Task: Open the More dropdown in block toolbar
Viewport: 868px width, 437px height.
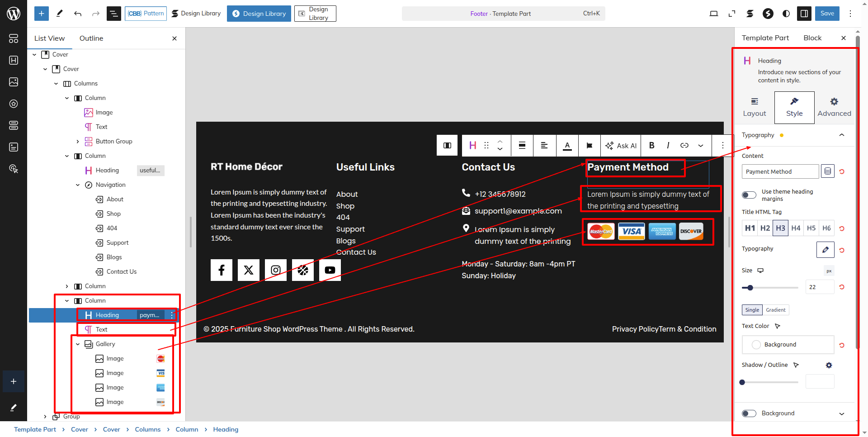Action: click(701, 145)
